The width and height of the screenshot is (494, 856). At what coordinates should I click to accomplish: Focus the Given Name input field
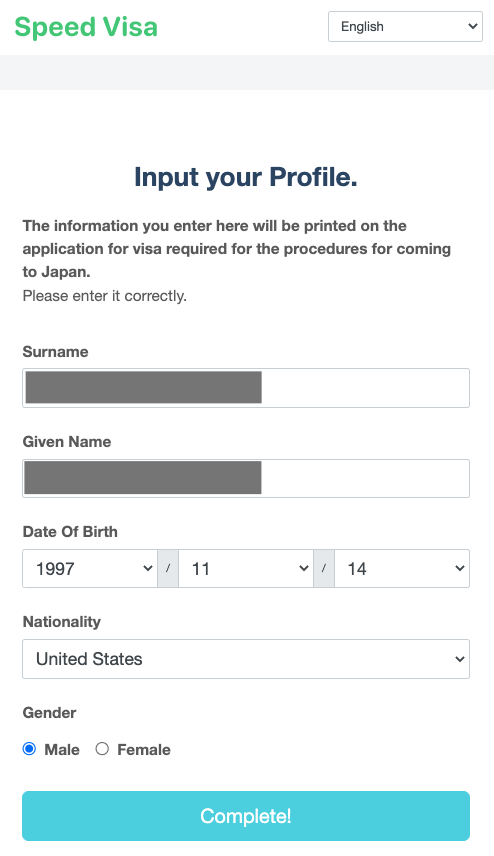(x=246, y=478)
